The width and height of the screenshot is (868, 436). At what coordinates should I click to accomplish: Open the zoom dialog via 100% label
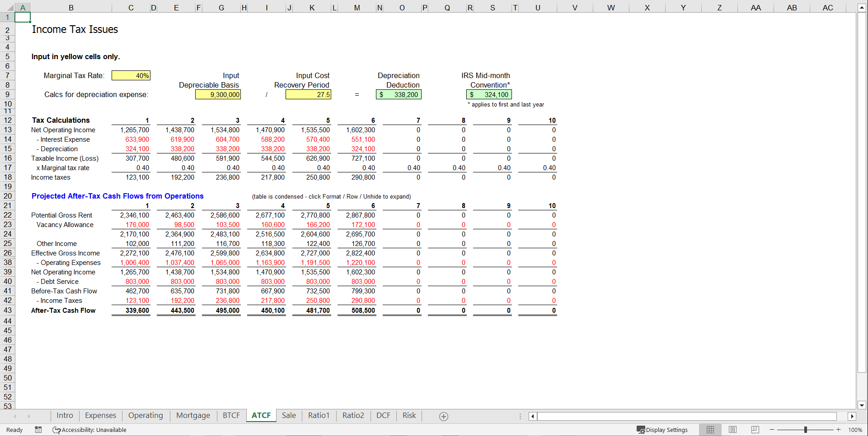click(855, 430)
